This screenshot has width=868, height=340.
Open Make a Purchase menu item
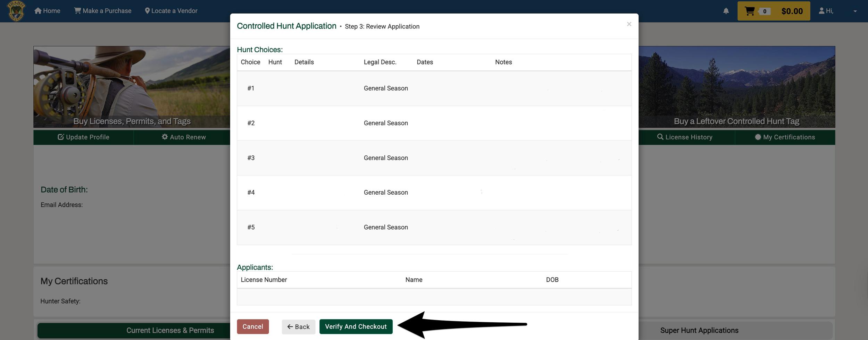pyautogui.click(x=102, y=11)
